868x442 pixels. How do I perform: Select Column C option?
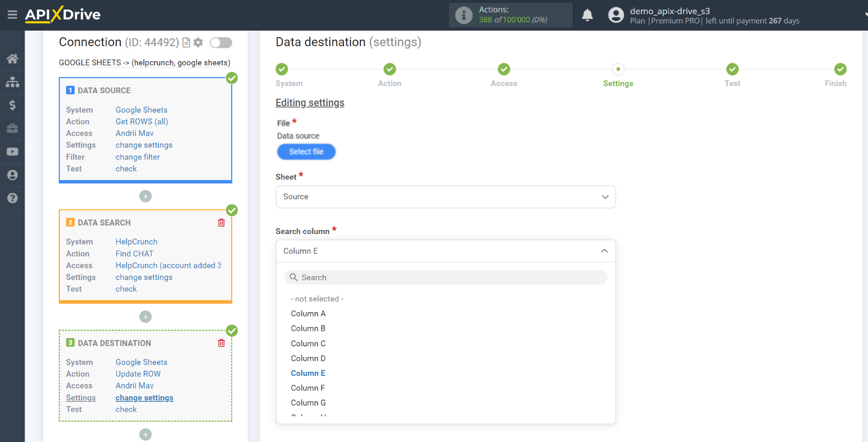(308, 343)
